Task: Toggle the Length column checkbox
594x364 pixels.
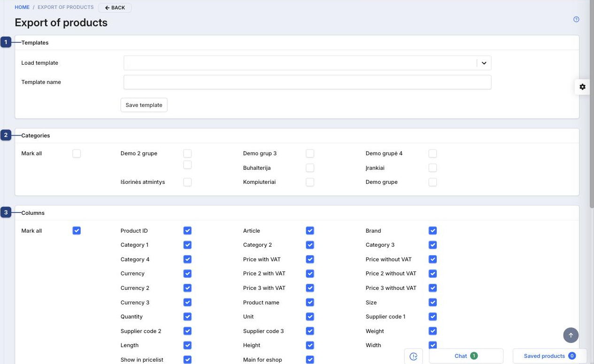Action: (187, 345)
